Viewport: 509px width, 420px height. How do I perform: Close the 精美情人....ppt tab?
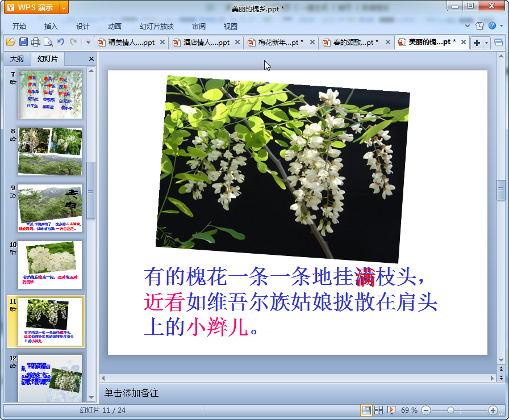[162, 42]
